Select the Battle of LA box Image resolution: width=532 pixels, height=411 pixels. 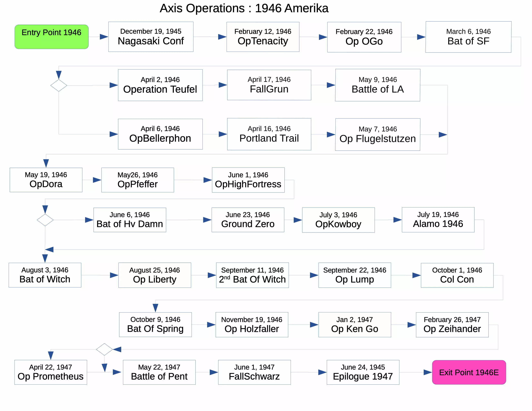378,85
